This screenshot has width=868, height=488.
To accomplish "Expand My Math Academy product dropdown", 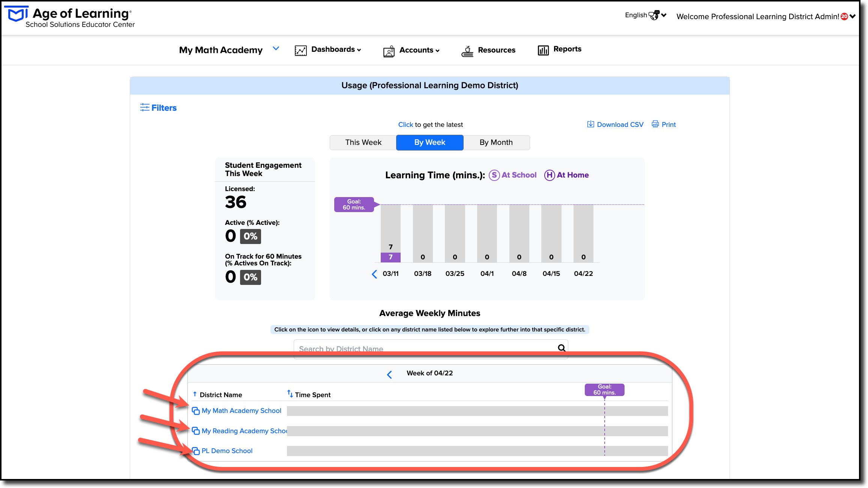I will click(x=276, y=48).
